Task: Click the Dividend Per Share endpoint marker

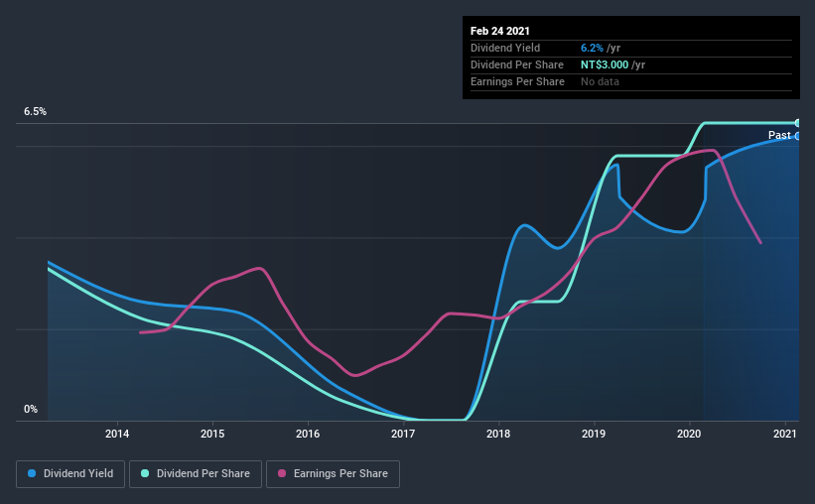Action: pos(797,123)
